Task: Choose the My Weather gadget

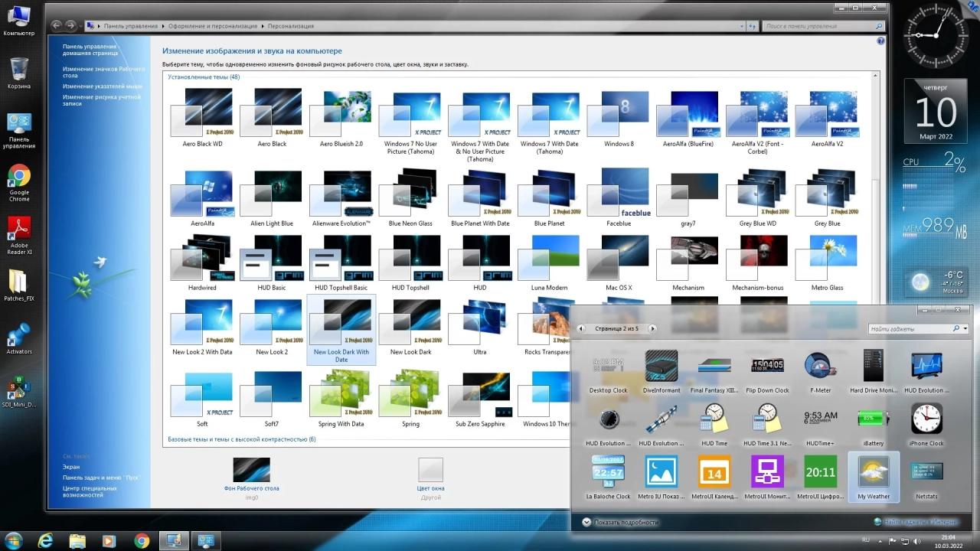Action: pyautogui.click(x=874, y=476)
